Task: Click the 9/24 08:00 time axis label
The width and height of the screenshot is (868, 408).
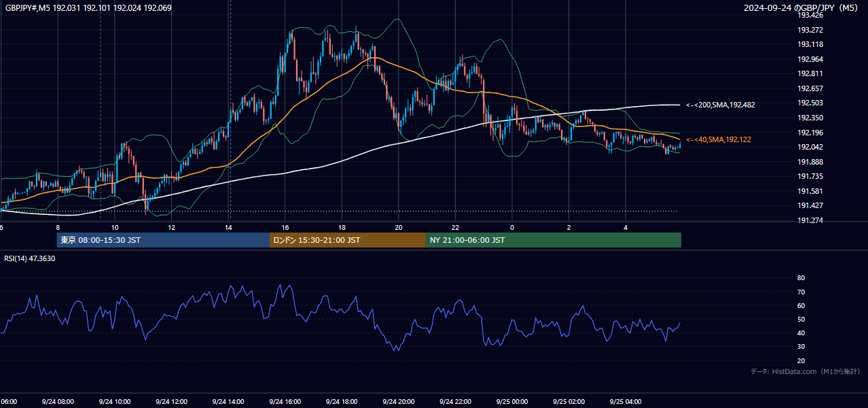Action: coord(58,402)
